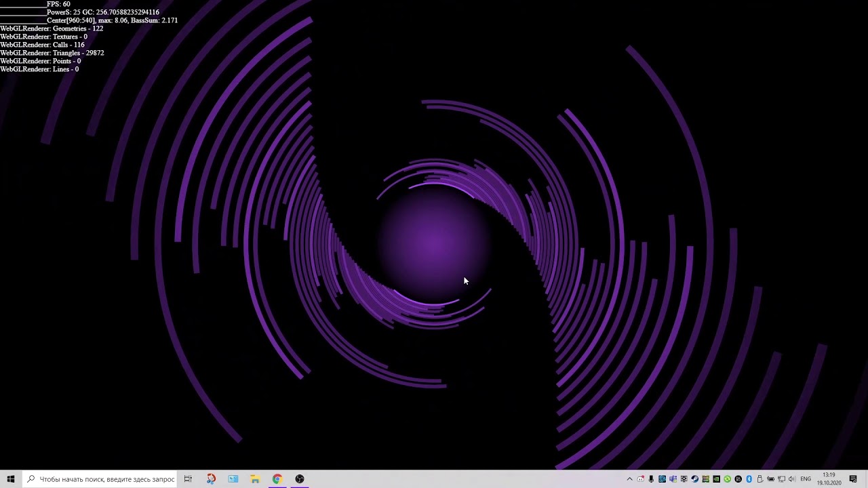The width and height of the screenshot is (868, 488).
Task: Open the NVIDIA tray icon
Action: coord(716,479)
